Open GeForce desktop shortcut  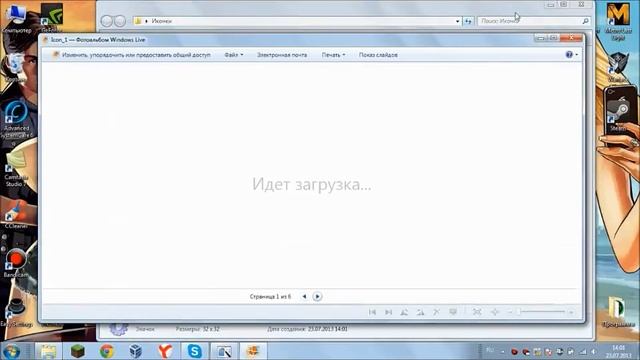pyautogui.click(x=51, y=18)
